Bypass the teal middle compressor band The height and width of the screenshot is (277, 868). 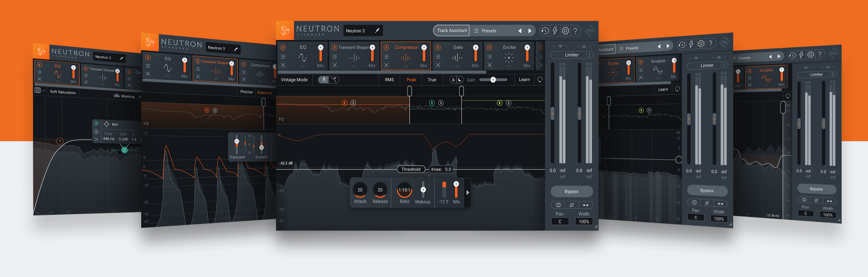[x=432, y=103]
